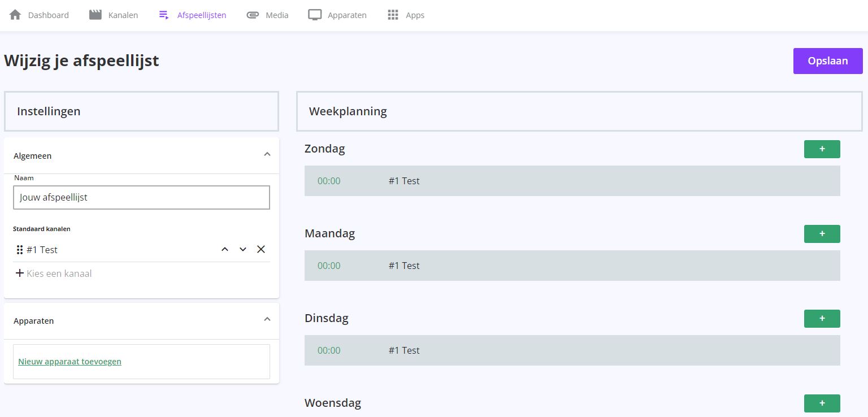Open the Afspeellijsten tab
Image resolution: width=868 pixels, height=417 pixels.
coord(193,15)
